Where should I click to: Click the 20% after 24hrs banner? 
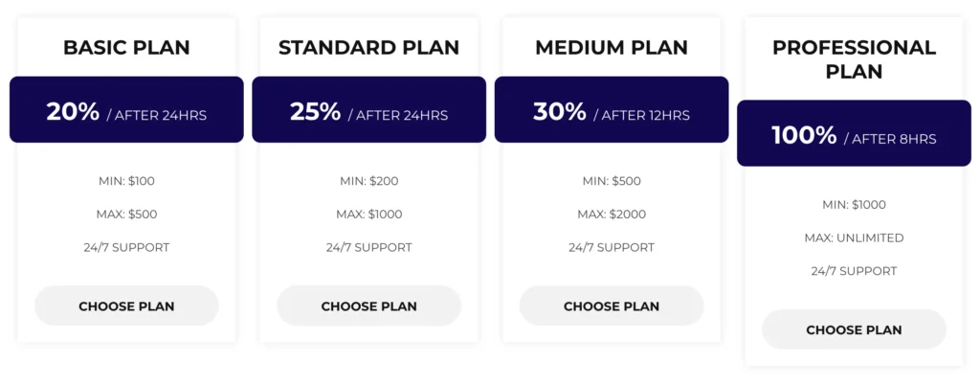tap(126, 111)
